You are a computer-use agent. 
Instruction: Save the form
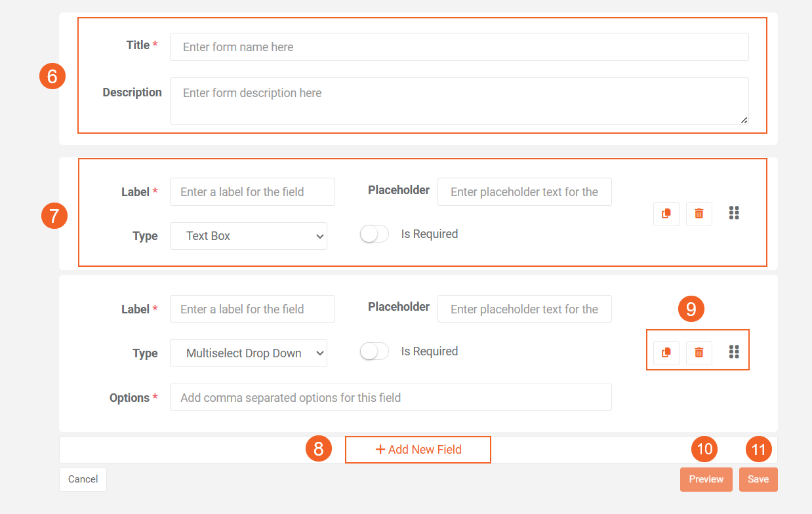[x=758, y=479]
